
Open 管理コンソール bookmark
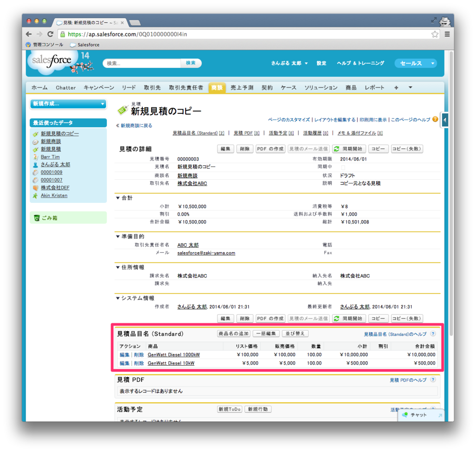pos(45,45)
